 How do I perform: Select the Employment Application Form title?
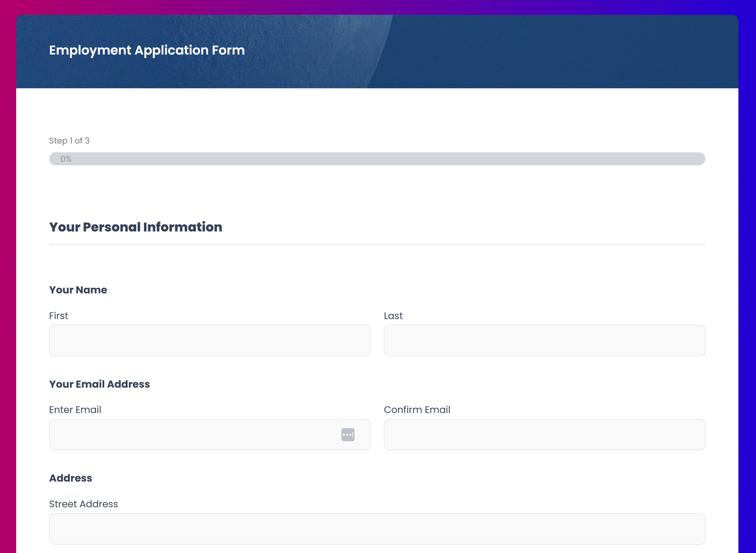pyautogui.click(x=146, y=50)
